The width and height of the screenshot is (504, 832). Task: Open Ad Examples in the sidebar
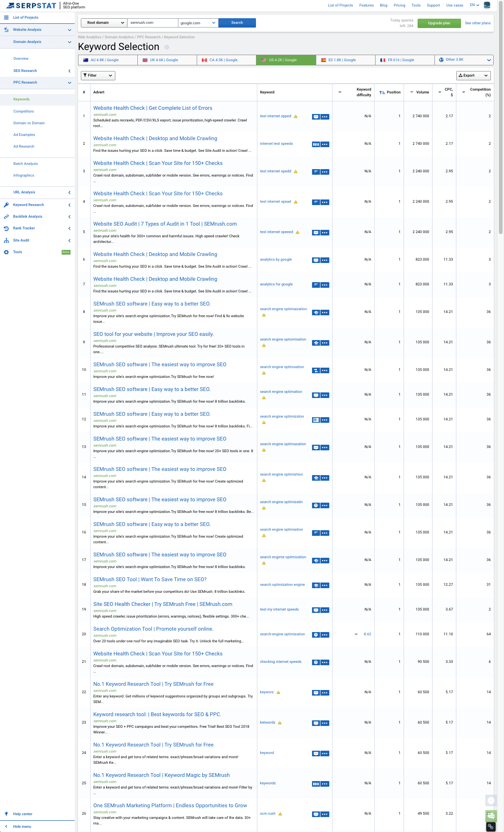pos(24,135)
